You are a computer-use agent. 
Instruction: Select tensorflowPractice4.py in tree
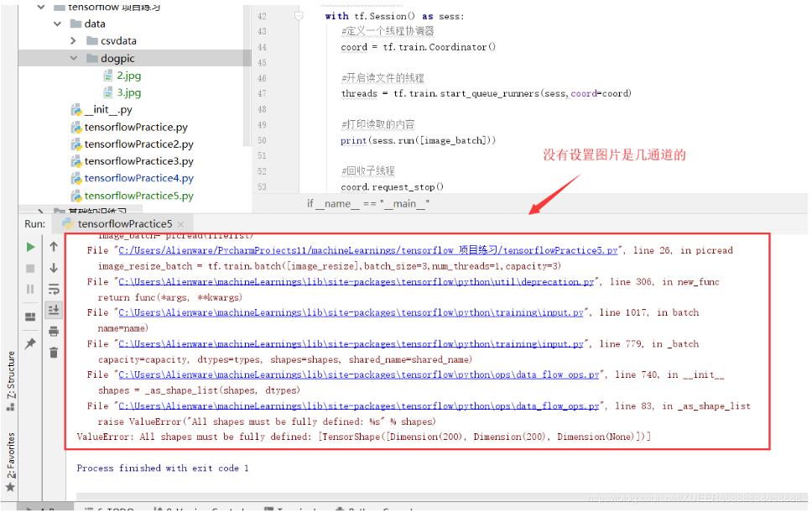(x=139, y=178)
